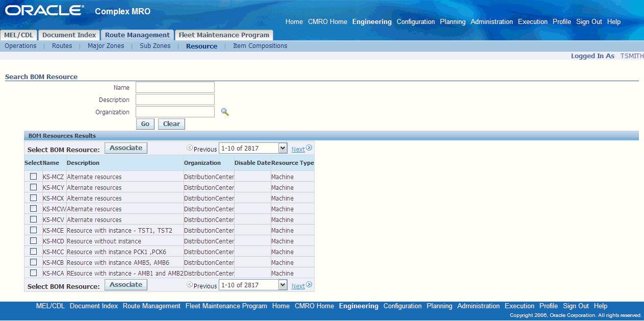The width and height of the screenshot is (644, 321).
Task: Open the Item Compositions subtab
Action: tap(260, 46)
